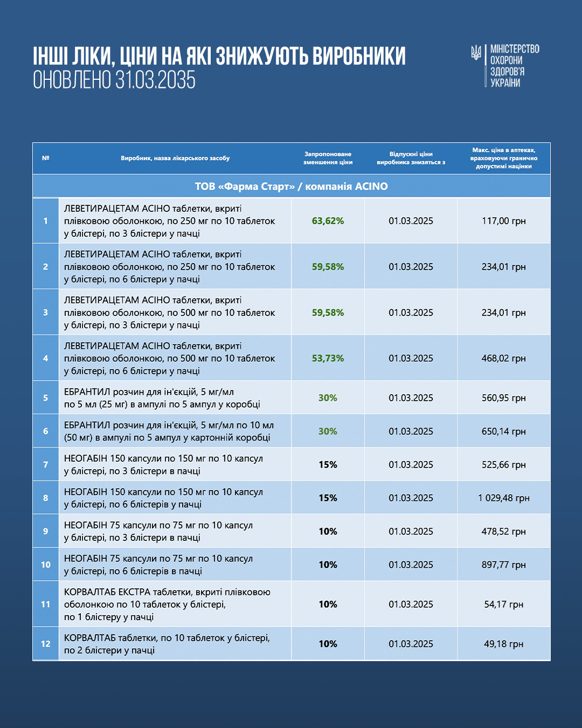Select the "234,01 грн" price in row 2
The width and height of the screenshot is (582, 728).
pos(504,266)
